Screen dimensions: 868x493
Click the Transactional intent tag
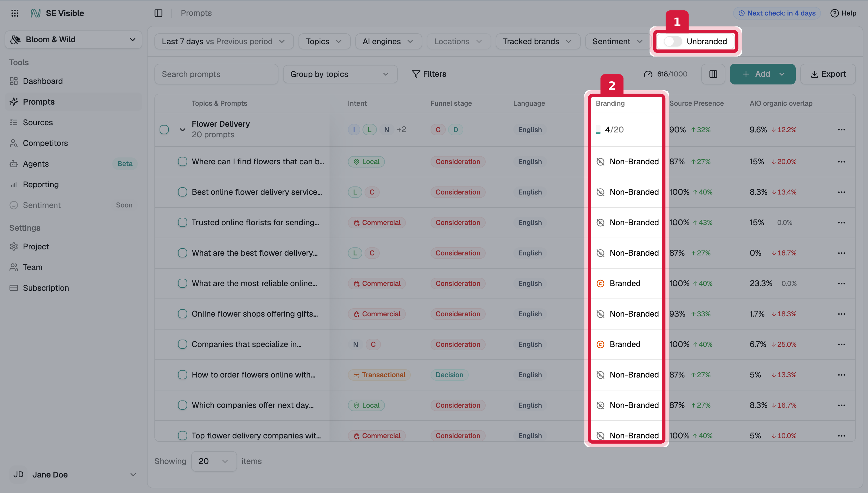pos(379,375)
